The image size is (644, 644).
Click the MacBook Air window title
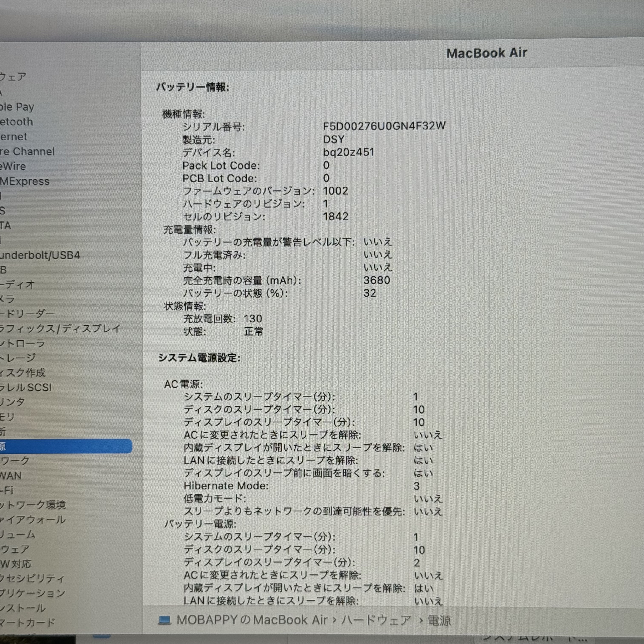click(x=487, y=53)
